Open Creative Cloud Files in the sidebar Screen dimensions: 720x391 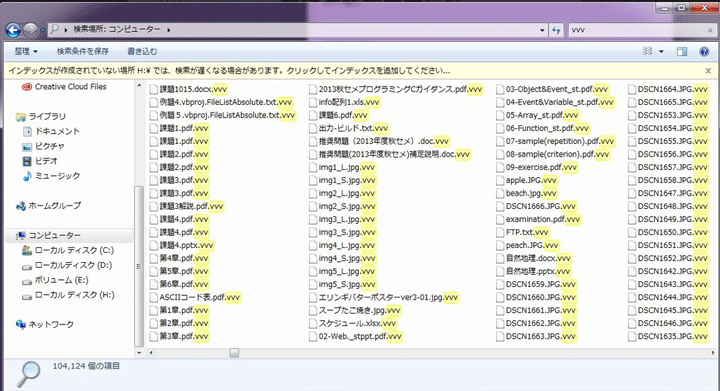click(x=64, y=87)
